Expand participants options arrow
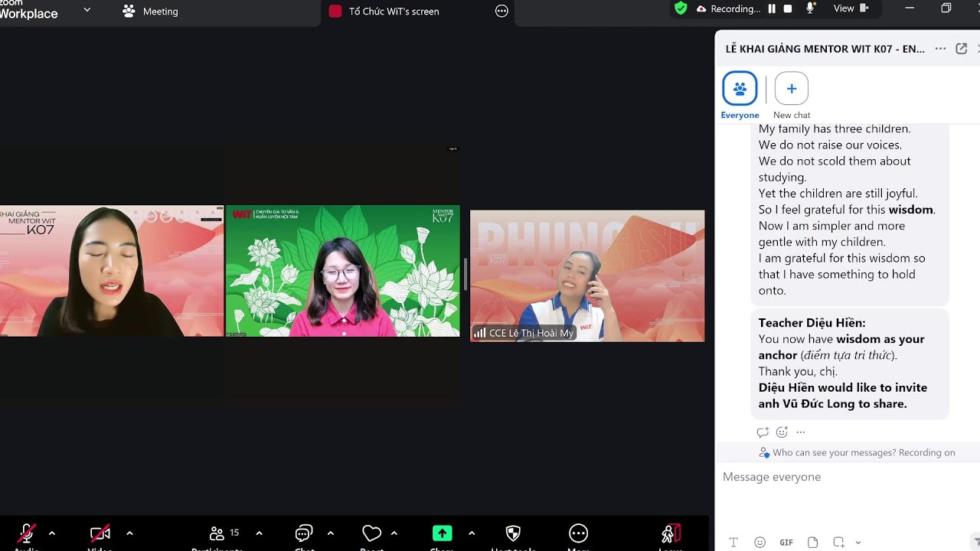This screenshot has height=551, width=980. pos(259,533)
